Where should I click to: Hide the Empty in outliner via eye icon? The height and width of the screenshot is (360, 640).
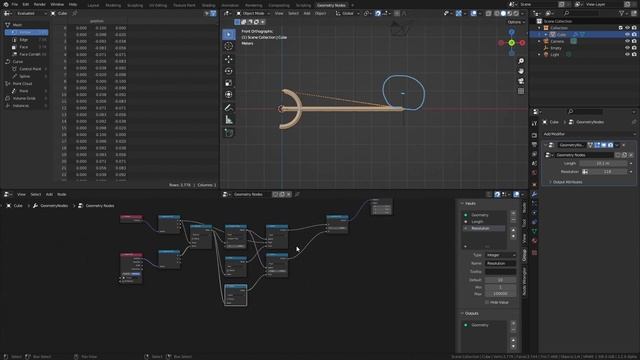coord(627,48)
